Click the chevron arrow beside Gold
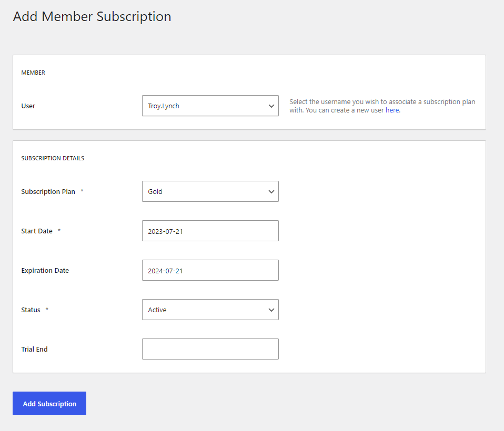504x431 pixels. click(x=271, y=192)
